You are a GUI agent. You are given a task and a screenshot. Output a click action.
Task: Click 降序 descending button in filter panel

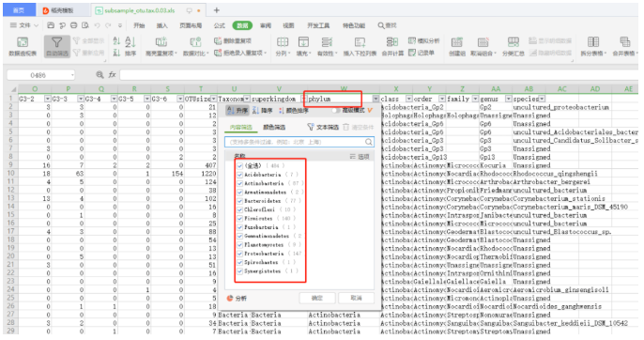263,110
